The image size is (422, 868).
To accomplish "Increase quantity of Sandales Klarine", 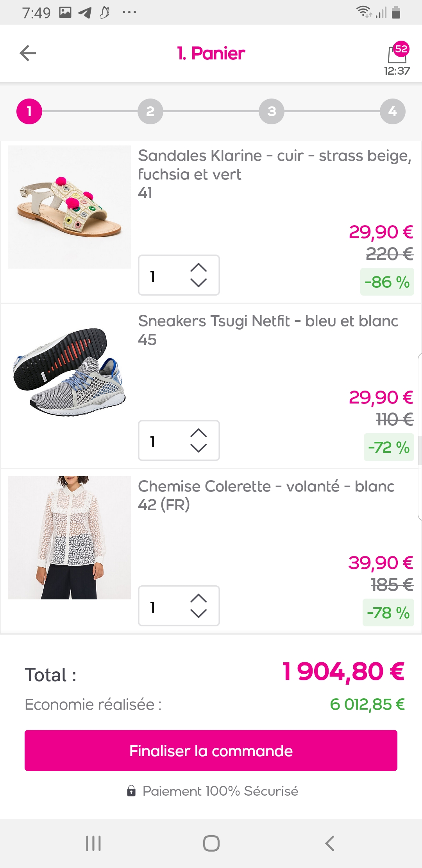I will pyautogui.click(x=198, y=267).
